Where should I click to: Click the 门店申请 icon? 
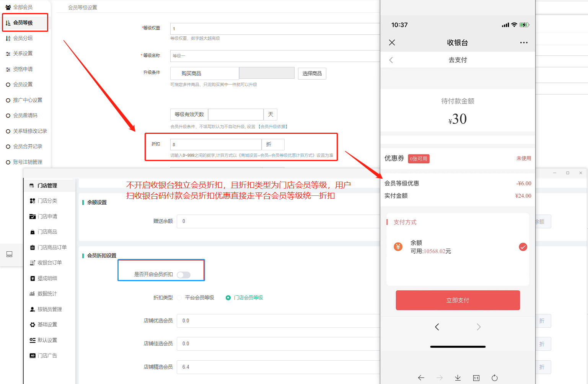pos(33,216)
